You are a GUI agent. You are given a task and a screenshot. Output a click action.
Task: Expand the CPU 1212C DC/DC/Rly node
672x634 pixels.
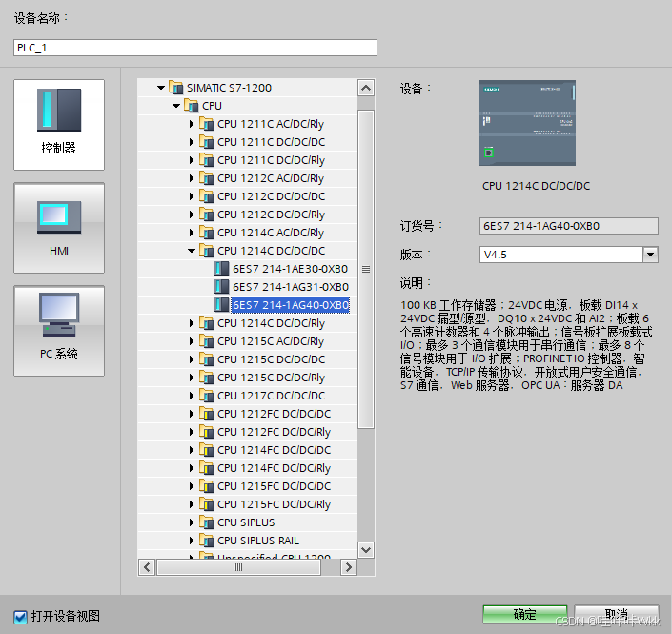(192, 215)
